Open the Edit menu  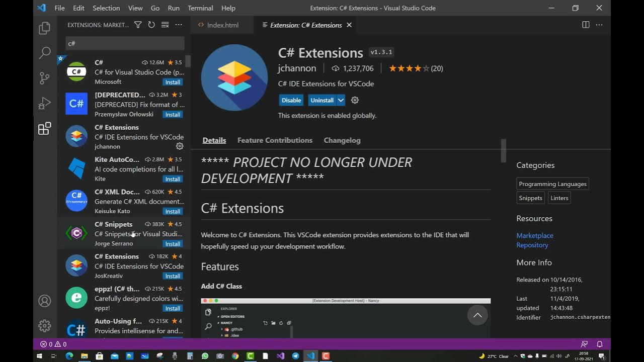tap(78, 8)
